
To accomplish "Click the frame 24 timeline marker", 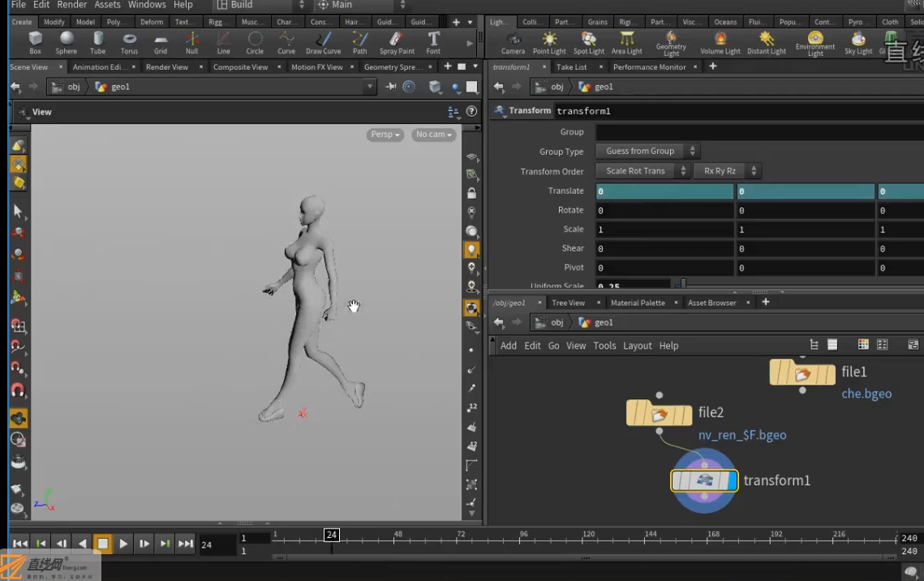I will tap(332, 535).
